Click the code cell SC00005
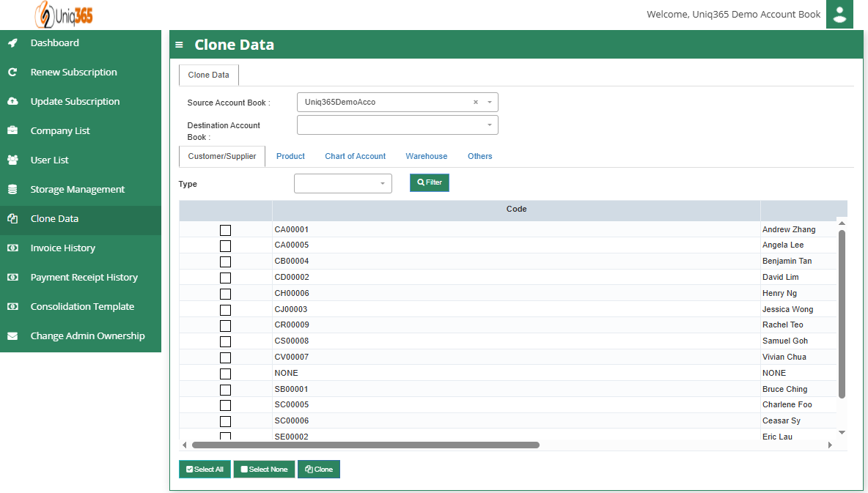The height and width of the screenshot is (493, 868). point(292,404)
